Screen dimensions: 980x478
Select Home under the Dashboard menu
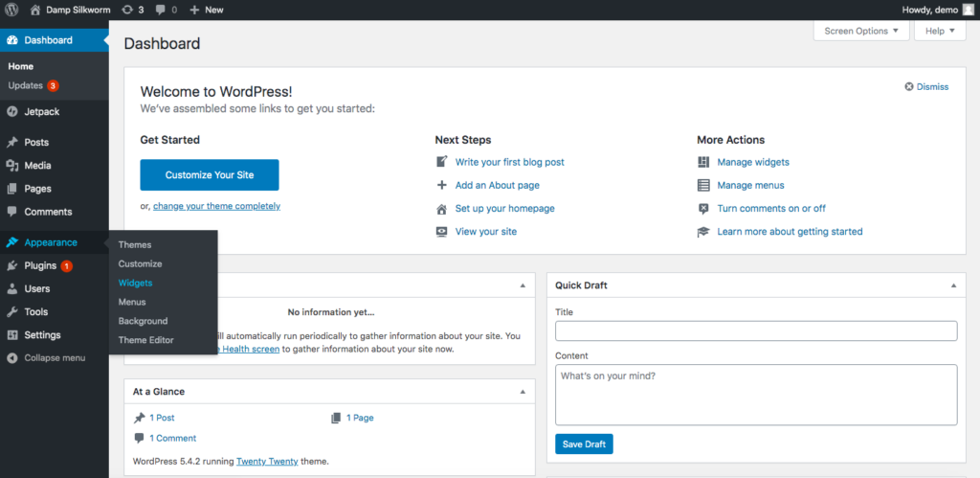[x=21, y=66]
